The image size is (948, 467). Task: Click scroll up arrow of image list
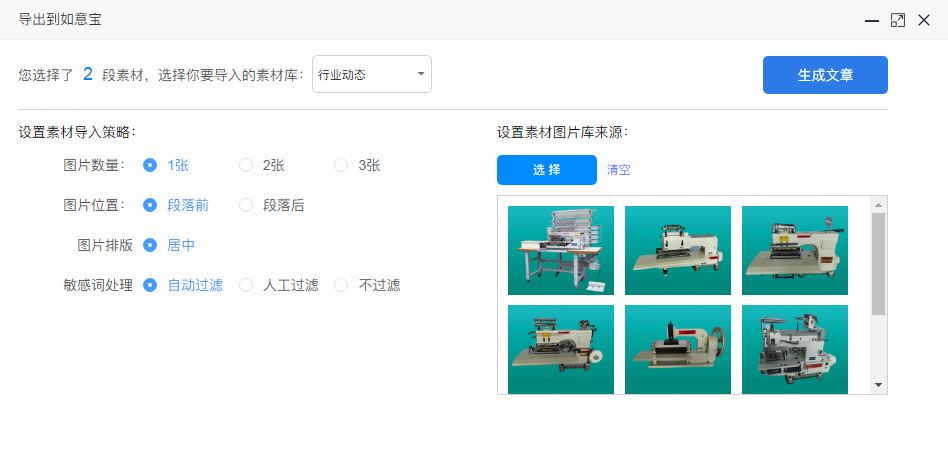[x=878, y=205]
